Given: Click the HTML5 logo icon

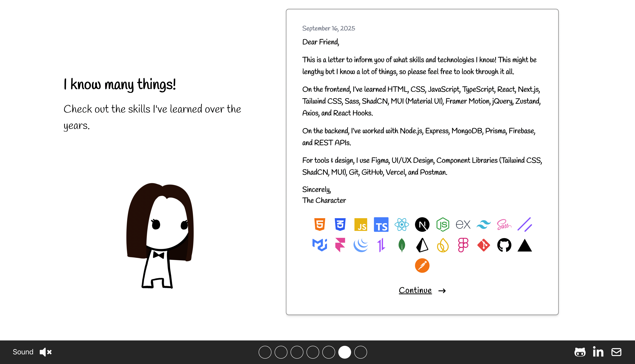Looking at the screenshot, I should (x=320, y=224).
